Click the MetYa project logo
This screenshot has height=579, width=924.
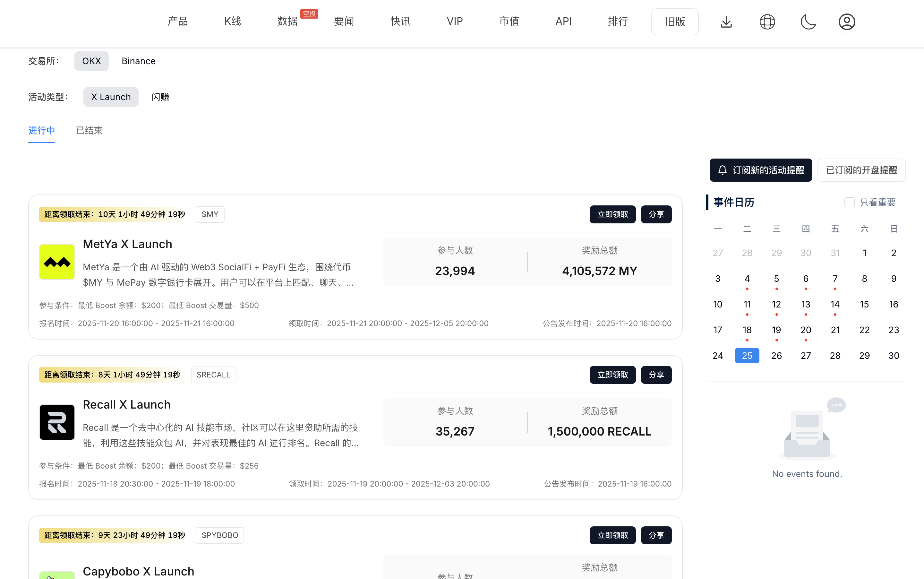click(57, 262)
